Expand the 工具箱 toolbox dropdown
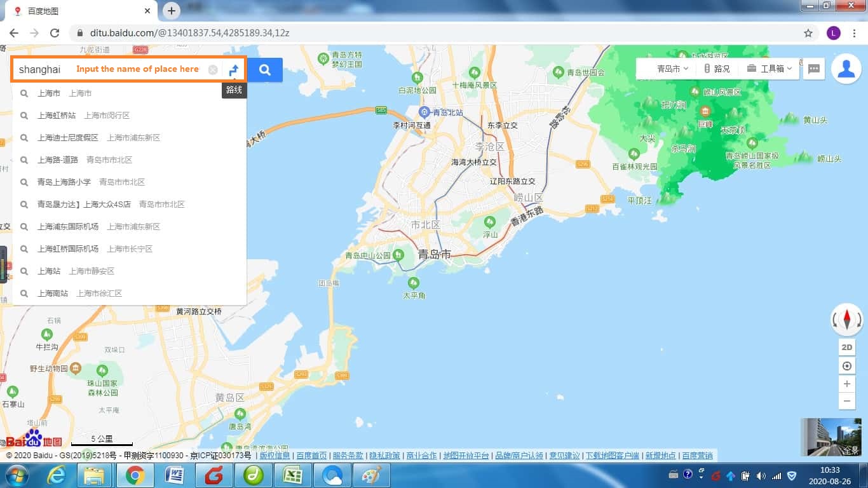 tap(769, 69)
